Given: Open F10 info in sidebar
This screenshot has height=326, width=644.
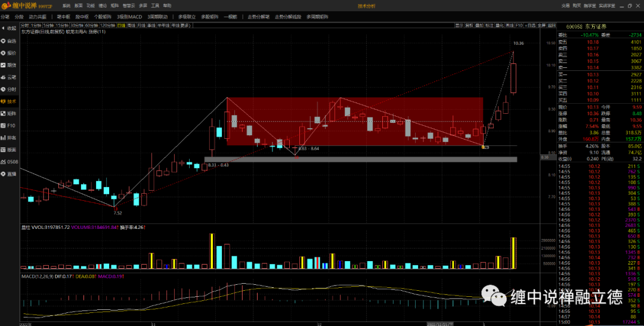Looking at the screenshot, I should (x=9, y=125).
